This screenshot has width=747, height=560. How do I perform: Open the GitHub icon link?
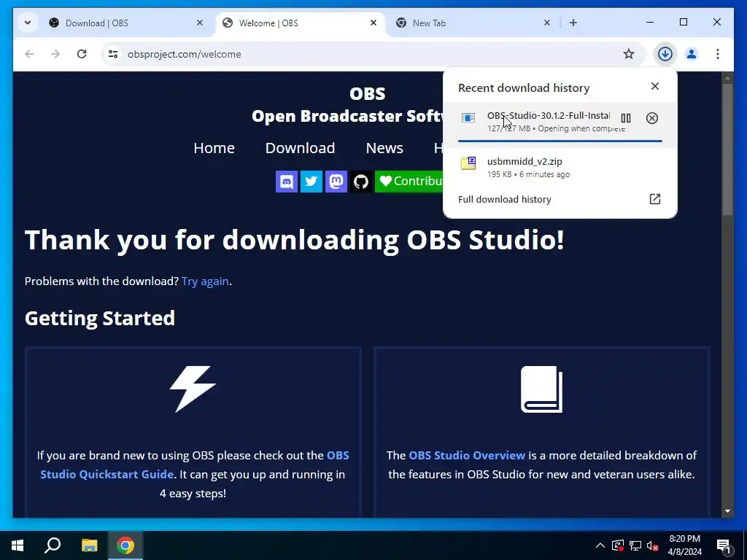(x=360, y=182)
